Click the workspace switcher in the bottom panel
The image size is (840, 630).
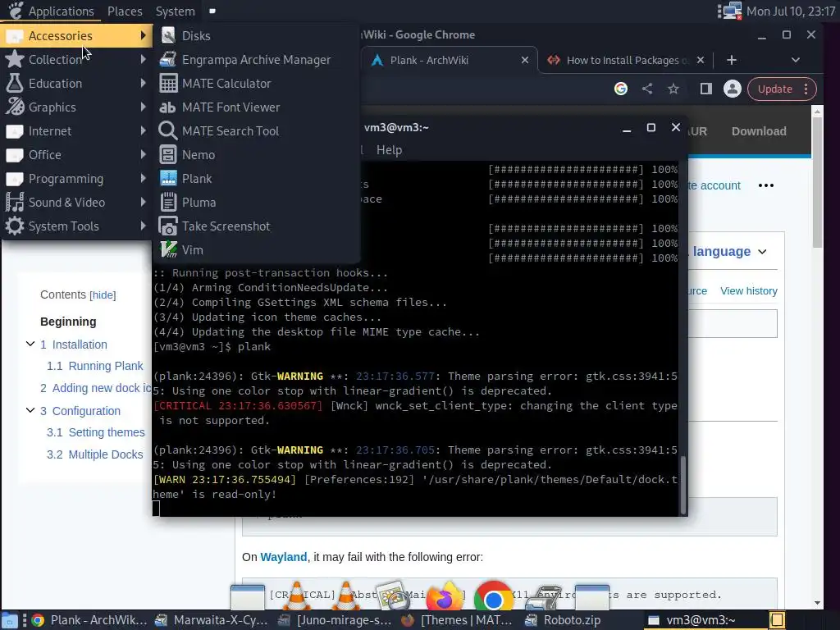(x=778, y=620)
